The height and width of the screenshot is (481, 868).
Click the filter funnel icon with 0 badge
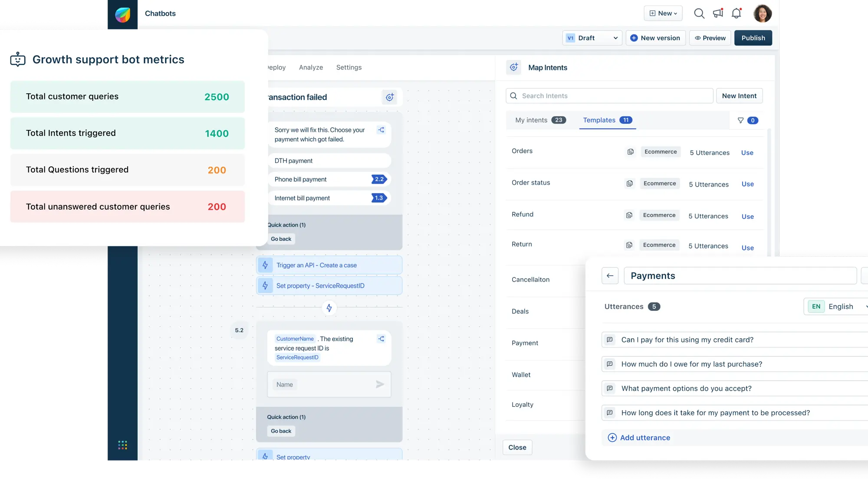tap(741, 121)
